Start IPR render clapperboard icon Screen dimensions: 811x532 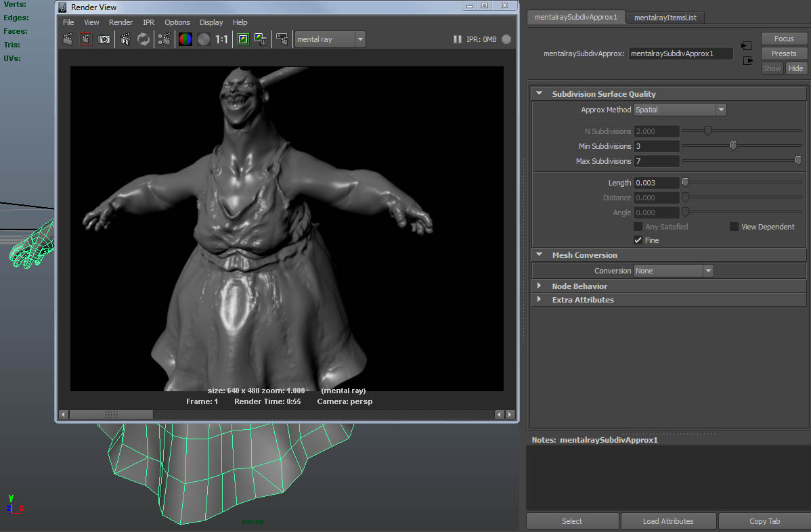(125, 39)
